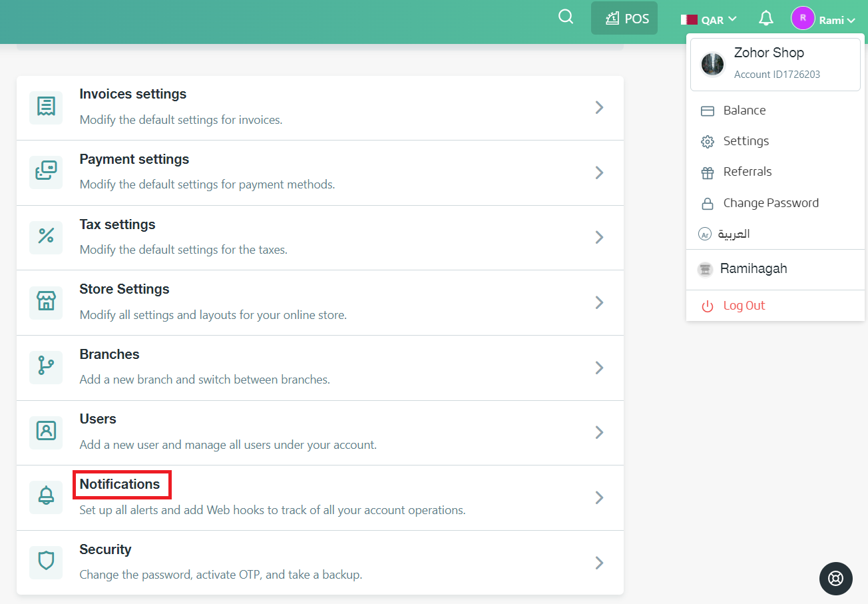Select Referrals from the profile menu

(x=746, y=171)
